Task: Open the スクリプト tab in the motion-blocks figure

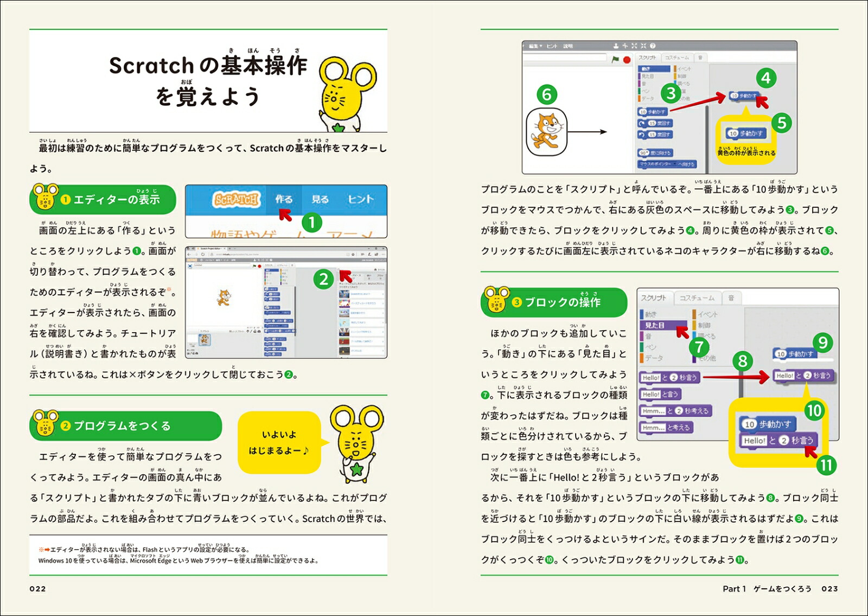Action: [x=647, y=58]
